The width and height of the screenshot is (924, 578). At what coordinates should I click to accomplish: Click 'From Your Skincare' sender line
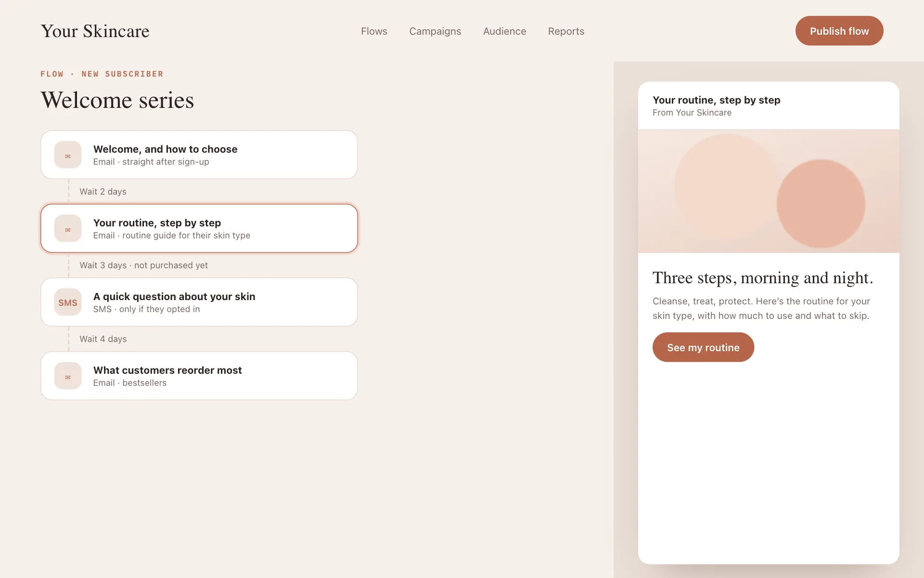[x=692, y=113]
